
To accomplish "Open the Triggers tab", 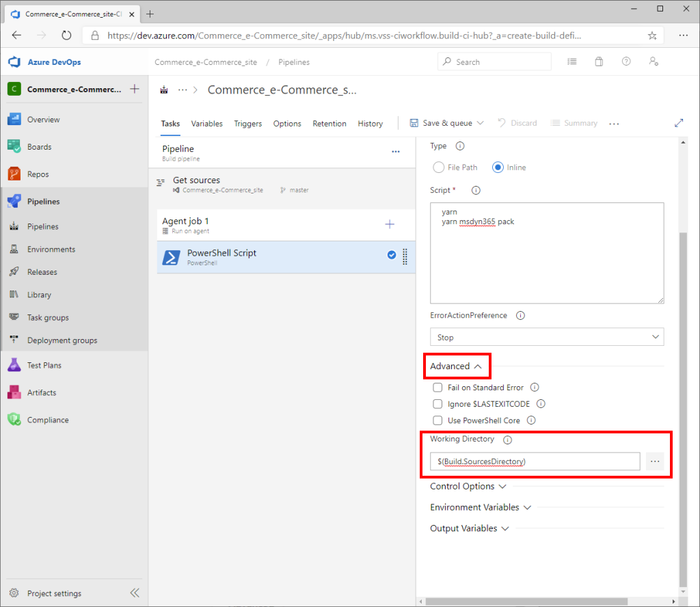I will [x=247, y=124].
